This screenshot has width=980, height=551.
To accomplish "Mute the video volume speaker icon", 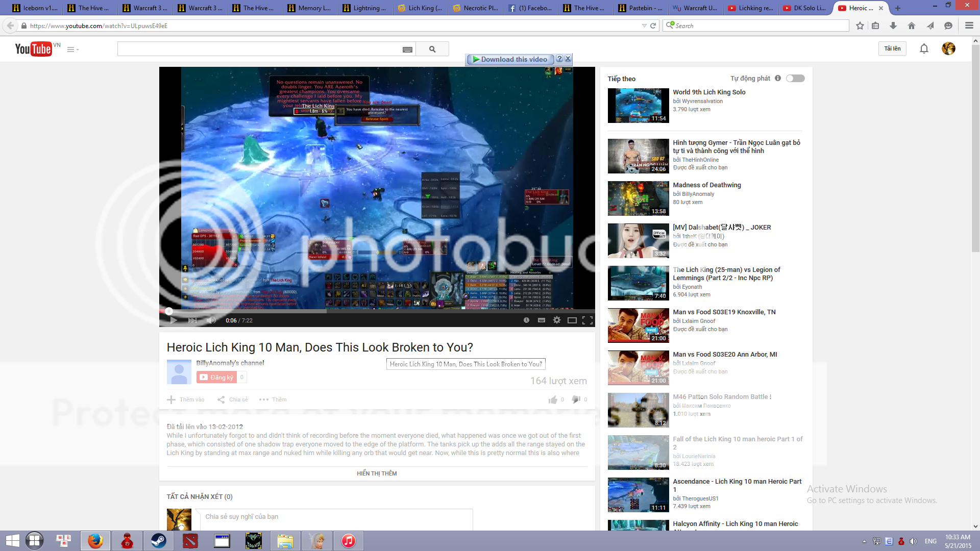I will click(x=211, y=320).
